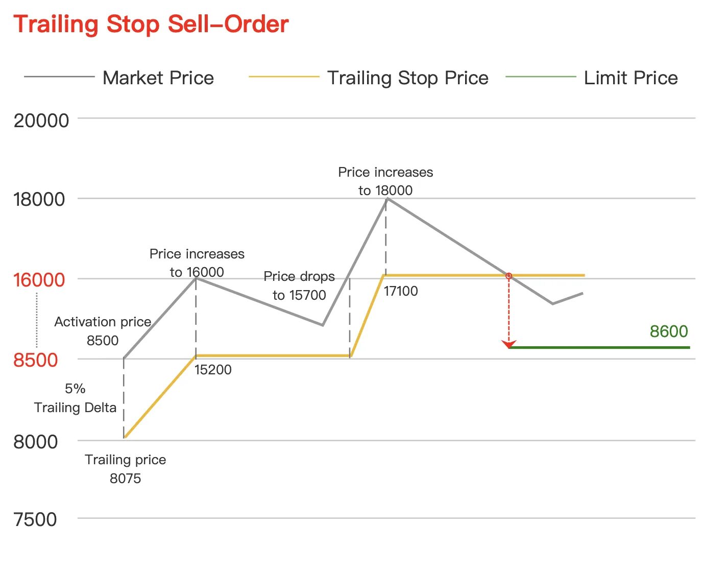
Task: Click the 17100 trailing stop value label
Action: [401, 291]
